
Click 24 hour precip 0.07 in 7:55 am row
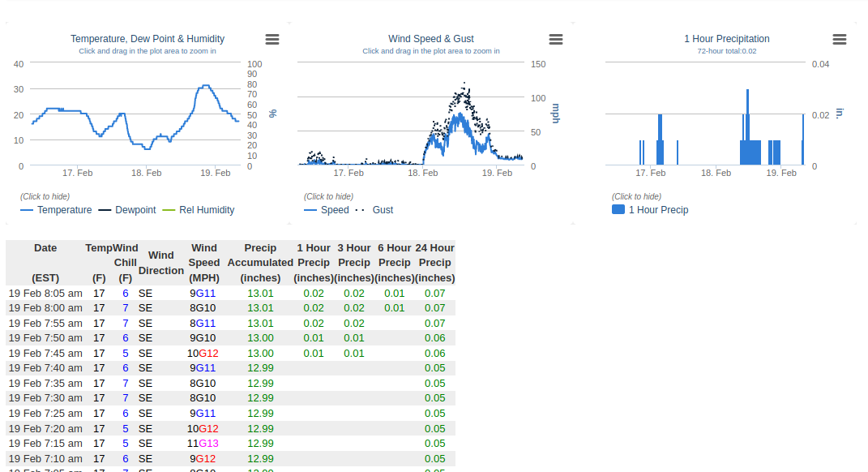tap(435, 323)
